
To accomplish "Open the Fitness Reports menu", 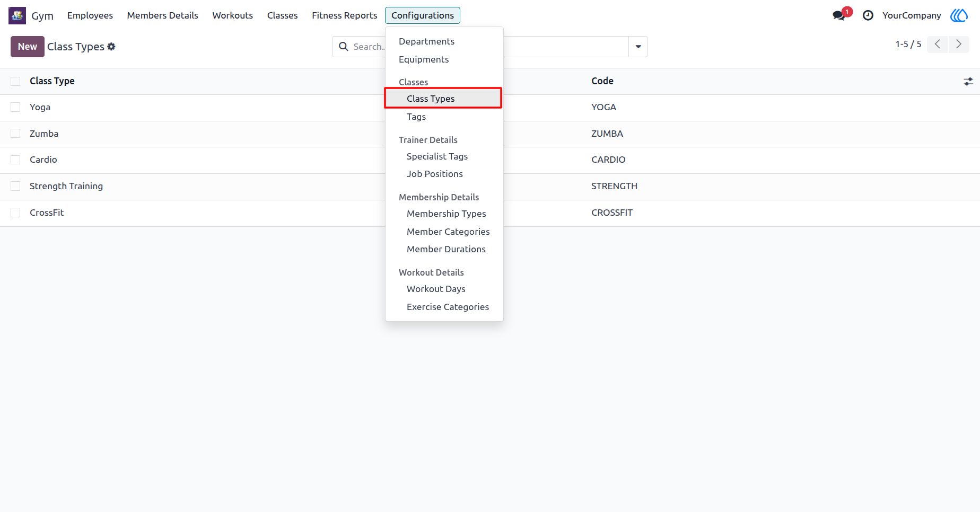I will [345, 15].
